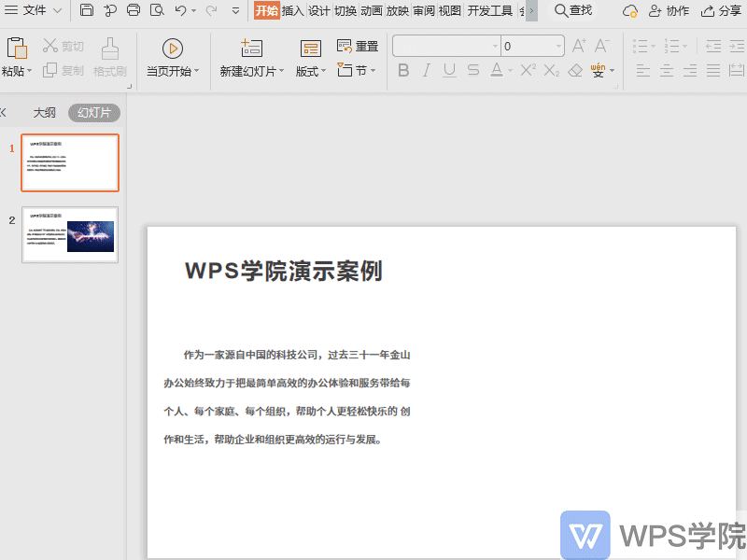The width and height of the screenshot is (747, 560).
Task: Click the Find (查找) search button
Action: click(x=573, y=10)
